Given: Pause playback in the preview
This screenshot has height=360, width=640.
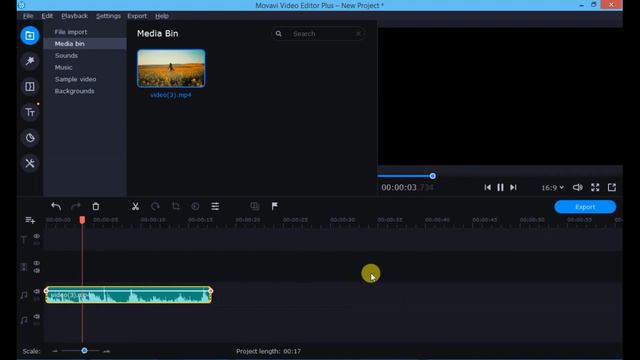Looking at the screenshot, I should (x=500, y=187).
